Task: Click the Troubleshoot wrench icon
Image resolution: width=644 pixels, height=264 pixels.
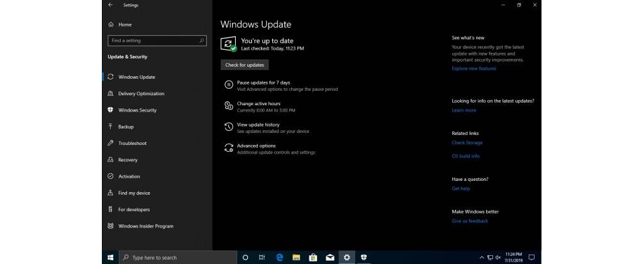Action: [111, 143]
